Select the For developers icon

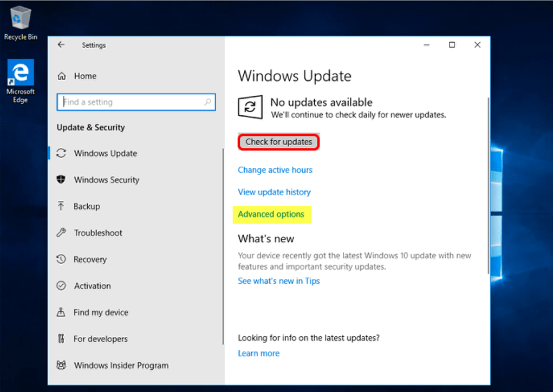point(61,339)
